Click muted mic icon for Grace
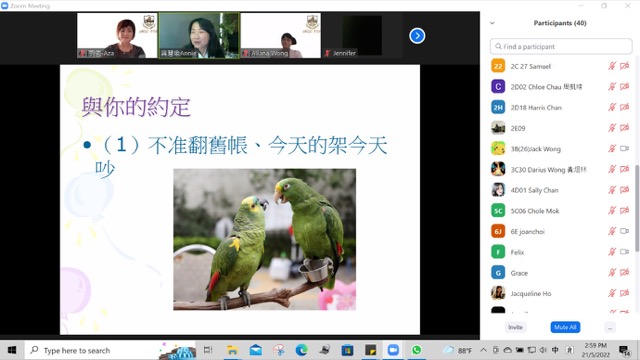Viewport: 640px width, 360px height. click(612, 273)
